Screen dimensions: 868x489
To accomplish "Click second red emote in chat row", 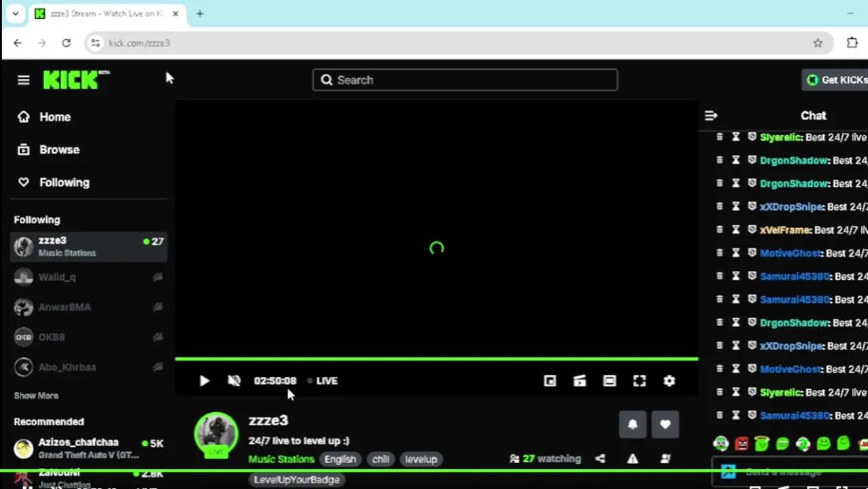I will [742, 444].
